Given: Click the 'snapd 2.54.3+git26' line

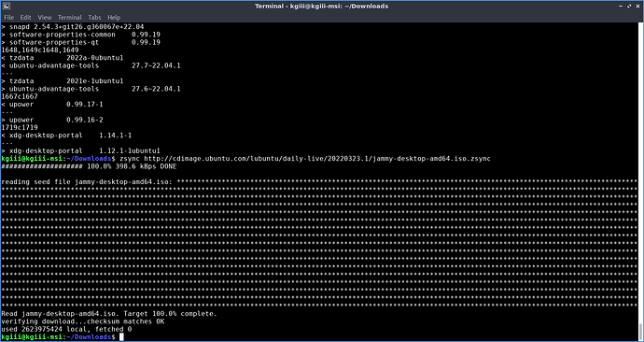Looking at the screenshot, I should pos(73,27).
